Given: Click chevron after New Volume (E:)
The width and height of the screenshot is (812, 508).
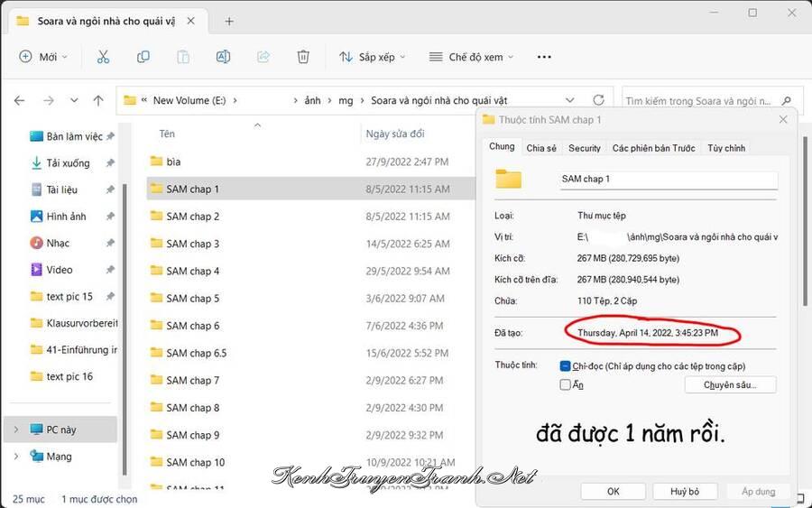Looking at the screenshot, I should [235, 100].
